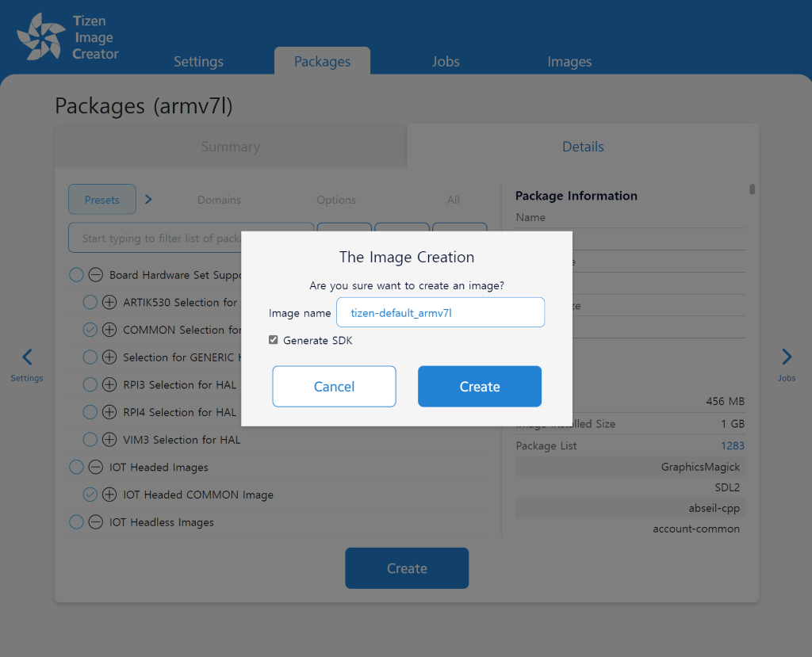Switch to the Summary tab
Viewport: 812px width, 657px height.
click(230, 147)
